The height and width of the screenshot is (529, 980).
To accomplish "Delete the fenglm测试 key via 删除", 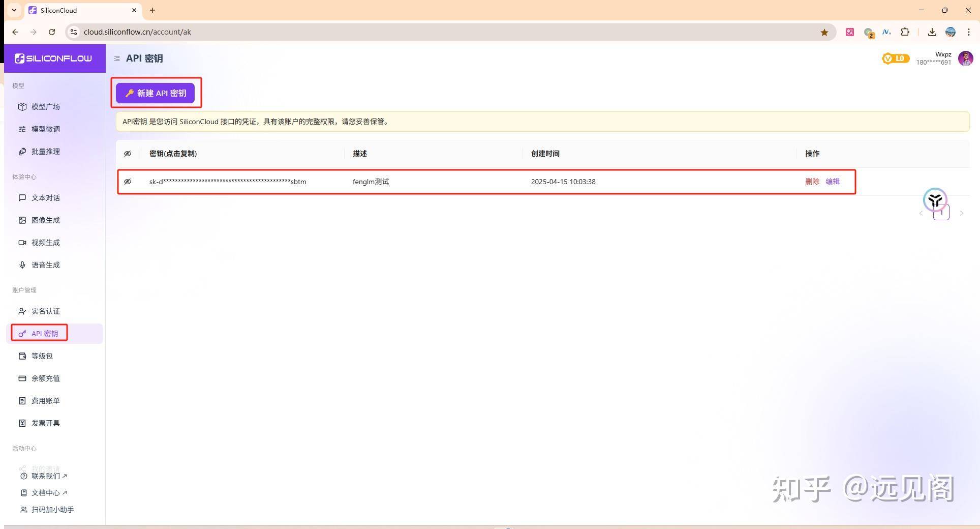I will coord(812,182).
